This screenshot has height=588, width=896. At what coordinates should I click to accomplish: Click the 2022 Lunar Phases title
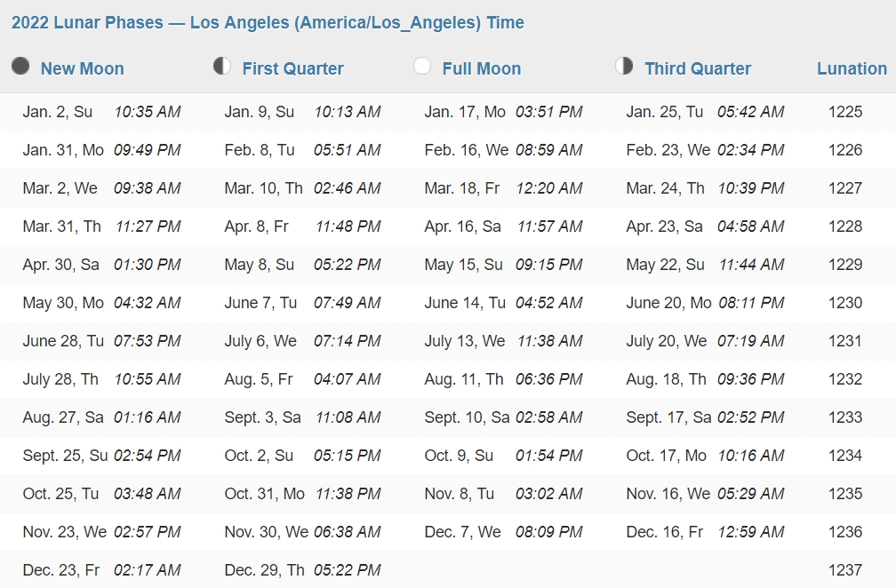click(x=268, y=23)
